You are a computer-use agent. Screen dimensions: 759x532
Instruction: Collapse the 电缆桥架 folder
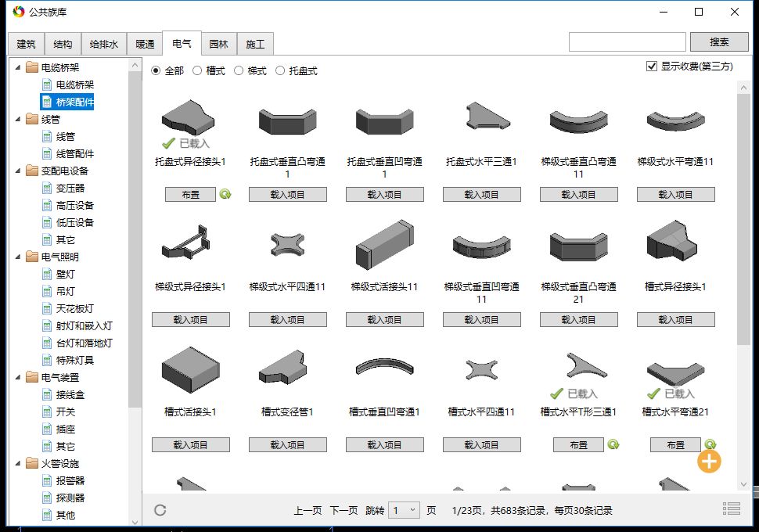click(18, 67)
